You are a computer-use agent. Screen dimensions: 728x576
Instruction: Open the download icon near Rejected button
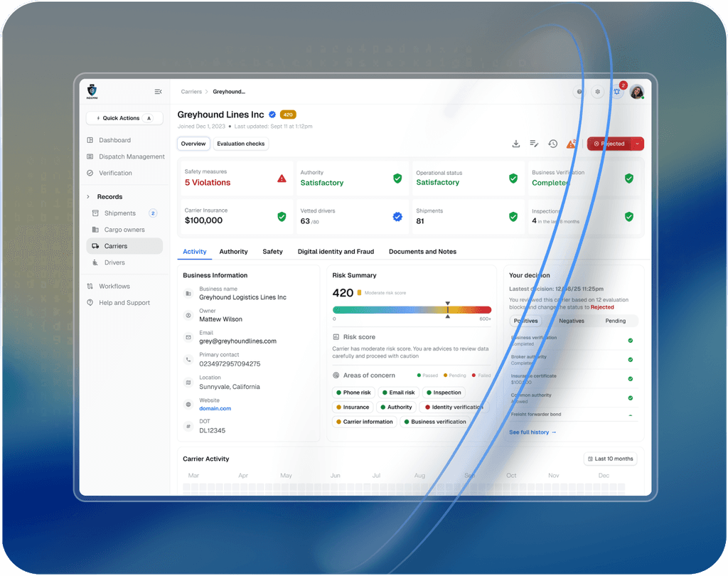pyautogui.click(x=515, y=144)
